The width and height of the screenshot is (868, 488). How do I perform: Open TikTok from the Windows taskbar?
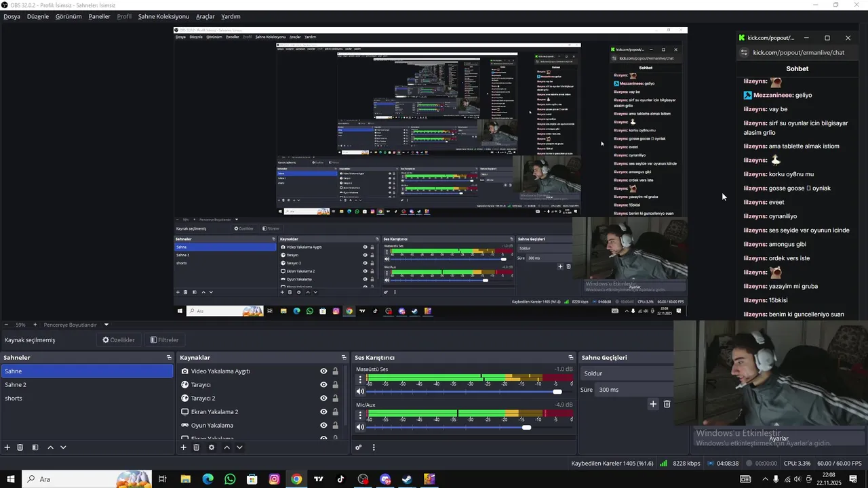point(340,479)
